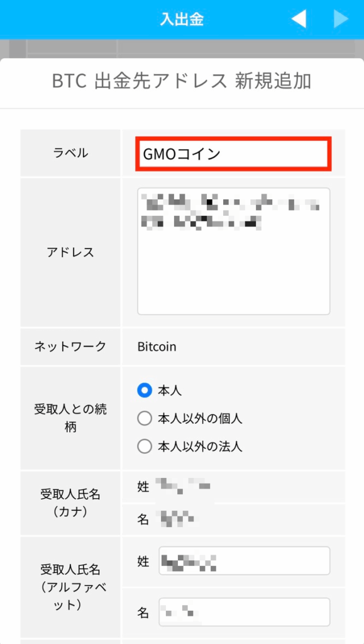Choose 本人以外の個人 relationship option
This screenshot has width=364, height=644.
143,419
